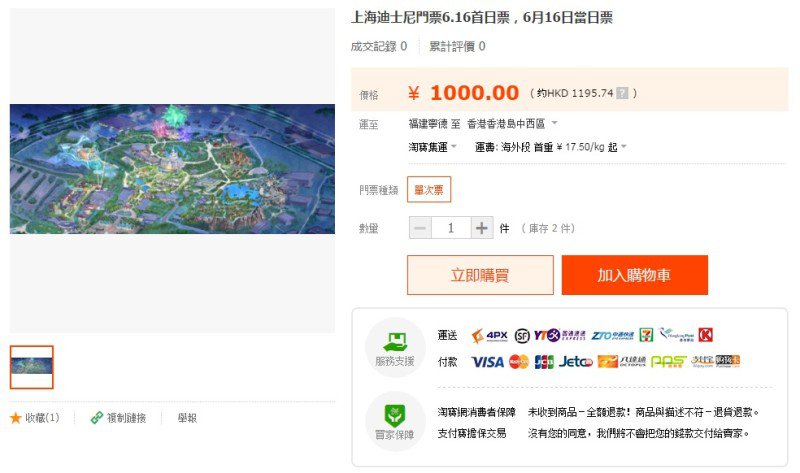Click the 支付寶擔保交易 label

pyautogui.click(x=472, y=433)
